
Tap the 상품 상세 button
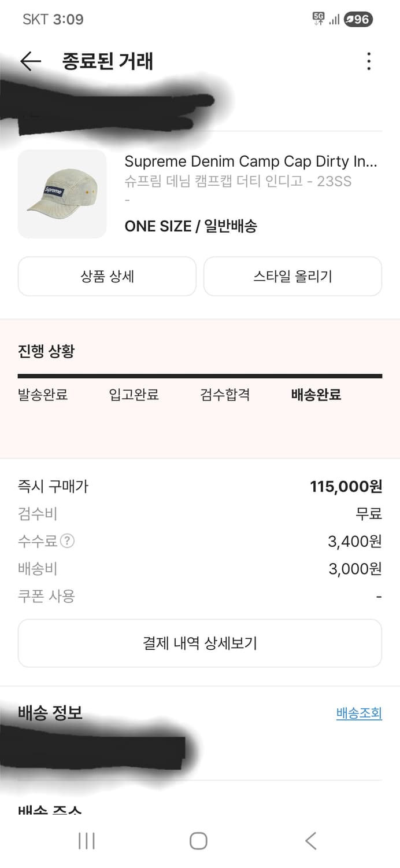tap(107, 276)
